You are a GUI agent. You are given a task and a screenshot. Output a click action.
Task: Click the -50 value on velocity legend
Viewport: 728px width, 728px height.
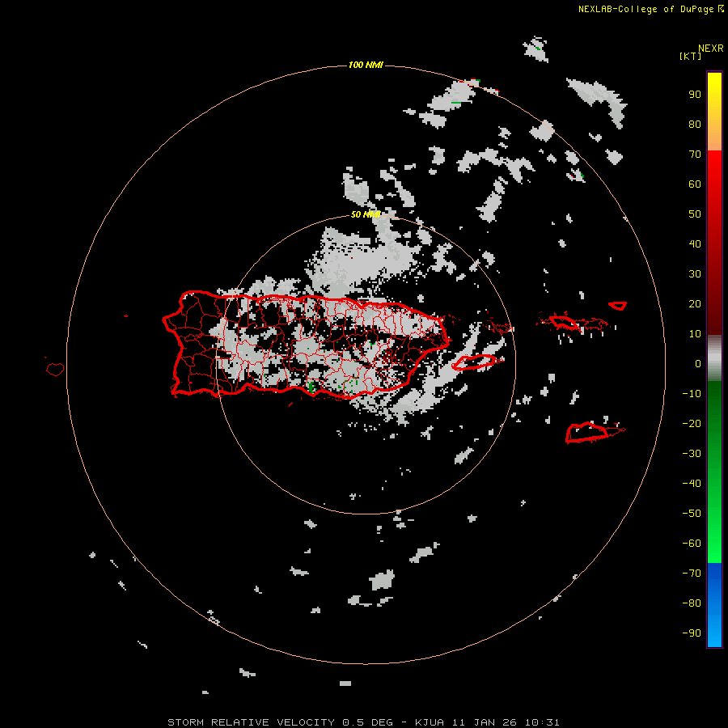click(x=692, y=514)
